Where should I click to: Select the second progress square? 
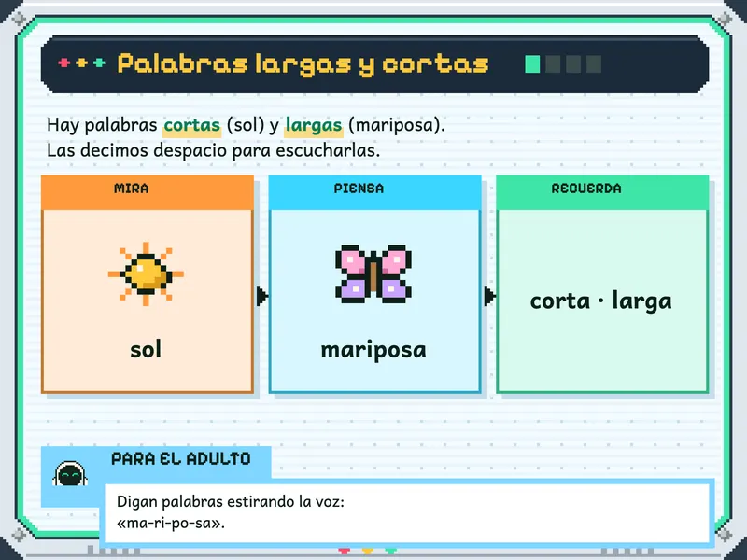click(x=553, y=63)
